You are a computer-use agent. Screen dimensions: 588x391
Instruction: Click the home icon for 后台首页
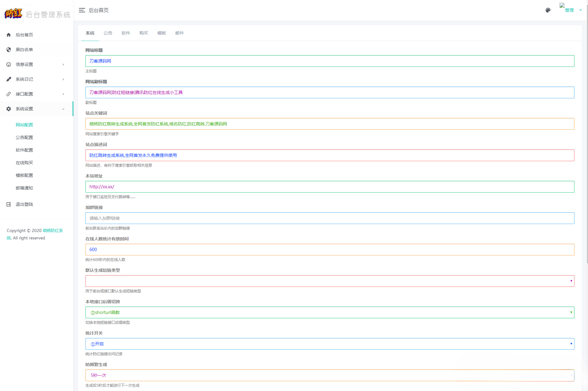tap(9, 35)
